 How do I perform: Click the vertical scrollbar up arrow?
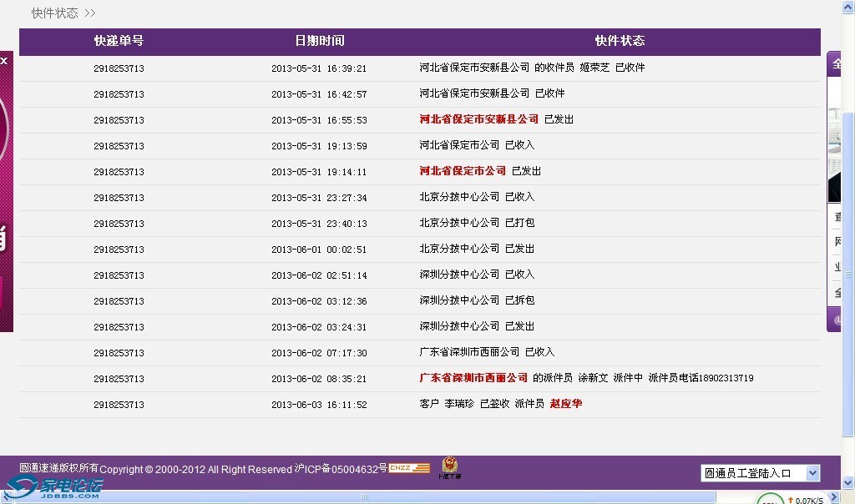(847, 7)
